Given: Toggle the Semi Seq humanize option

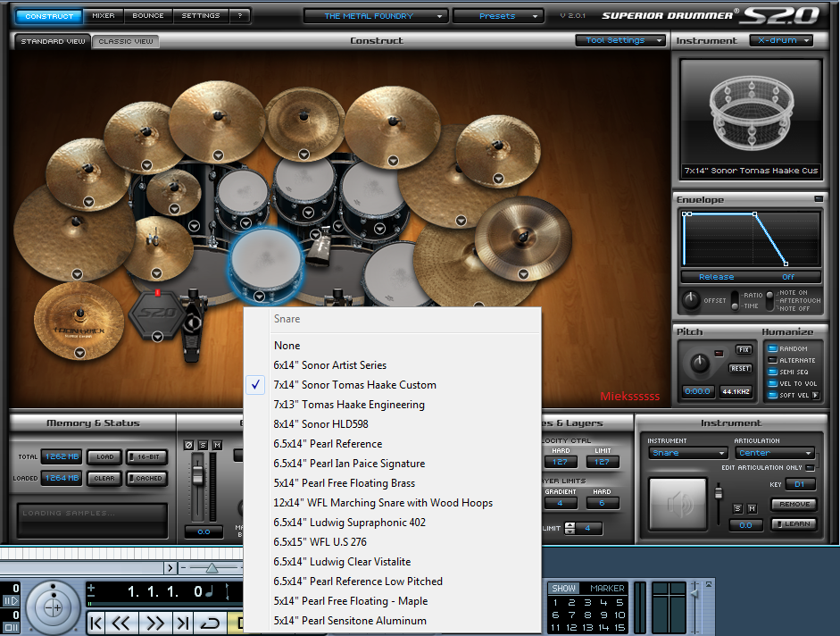Looking at the screenshot, I should coord(772,372).
